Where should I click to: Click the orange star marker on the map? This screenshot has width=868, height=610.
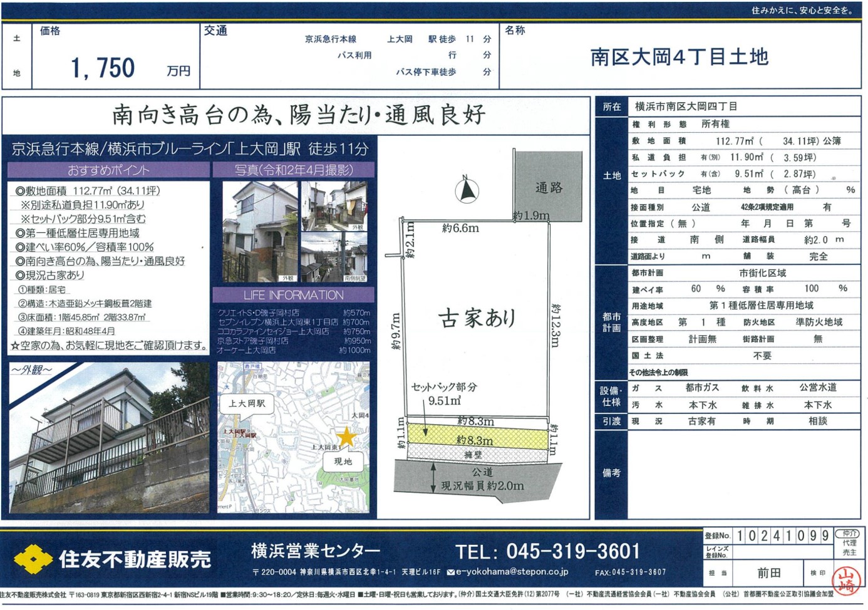coord(346,437)
